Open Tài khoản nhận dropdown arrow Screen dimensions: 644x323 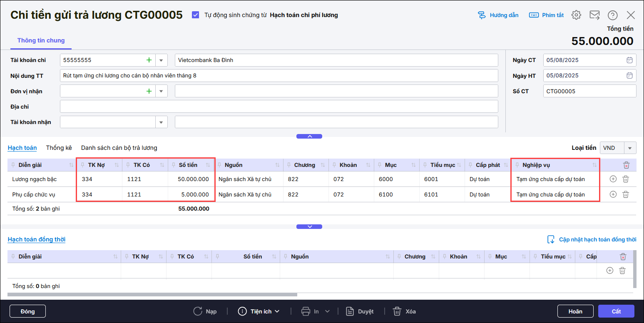[x=161, y=122]
